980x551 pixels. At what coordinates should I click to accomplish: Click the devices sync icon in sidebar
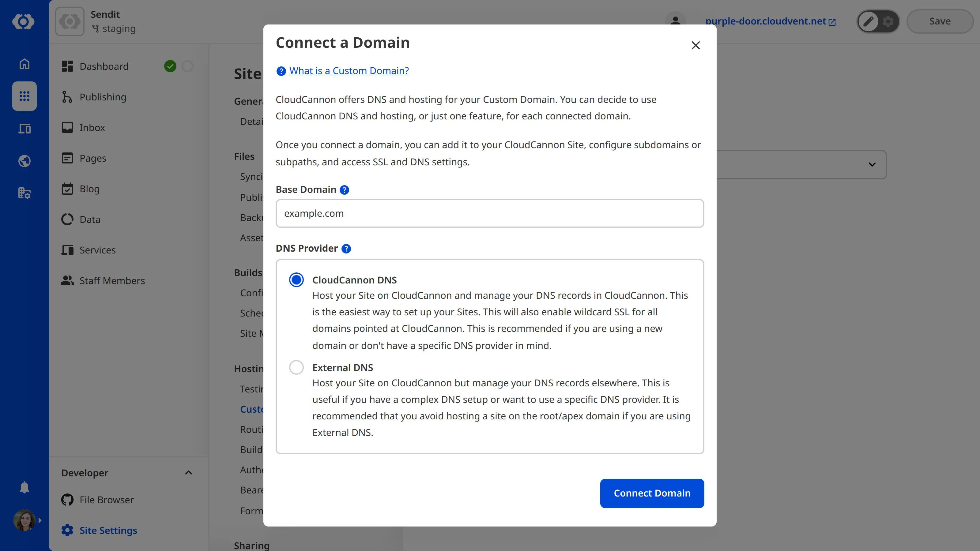24,129
